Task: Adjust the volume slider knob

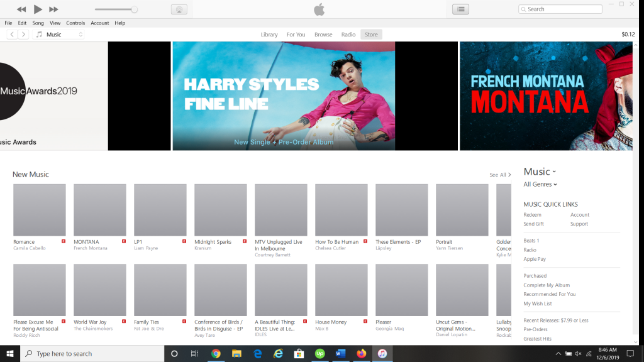Action: pyautogui.click(x=134, y=9)
